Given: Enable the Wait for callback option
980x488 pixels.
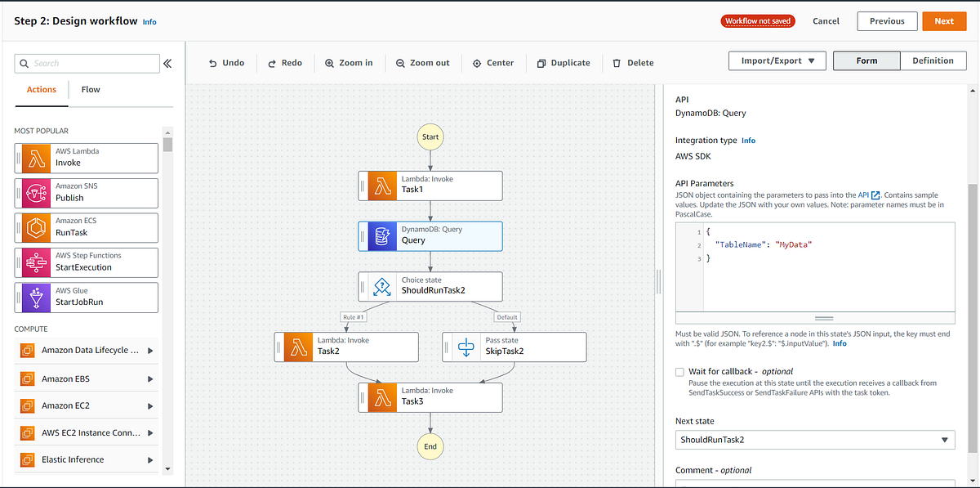Looking at the screenshot, I should (x=679, y=372).
